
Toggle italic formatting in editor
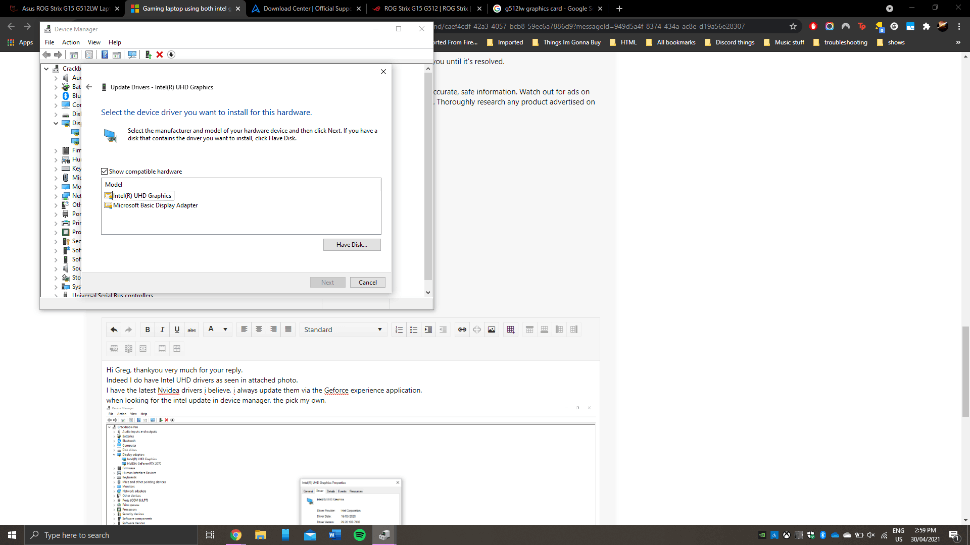[162, 330]
